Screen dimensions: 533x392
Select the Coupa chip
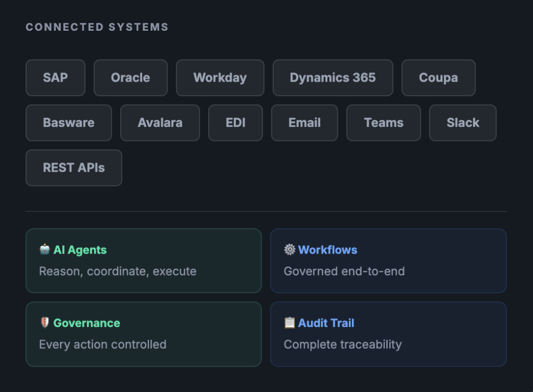(438, 78)
